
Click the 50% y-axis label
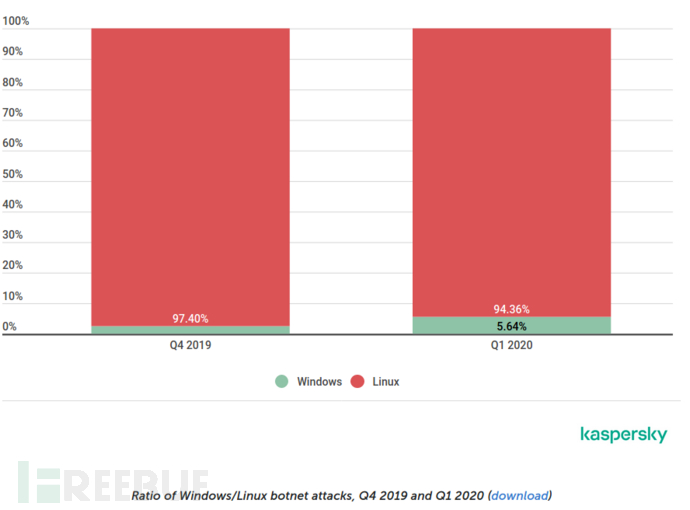12,174
